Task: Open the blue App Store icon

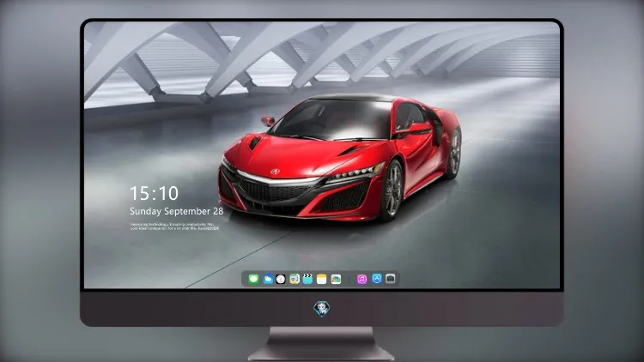Action: point(377,279)
